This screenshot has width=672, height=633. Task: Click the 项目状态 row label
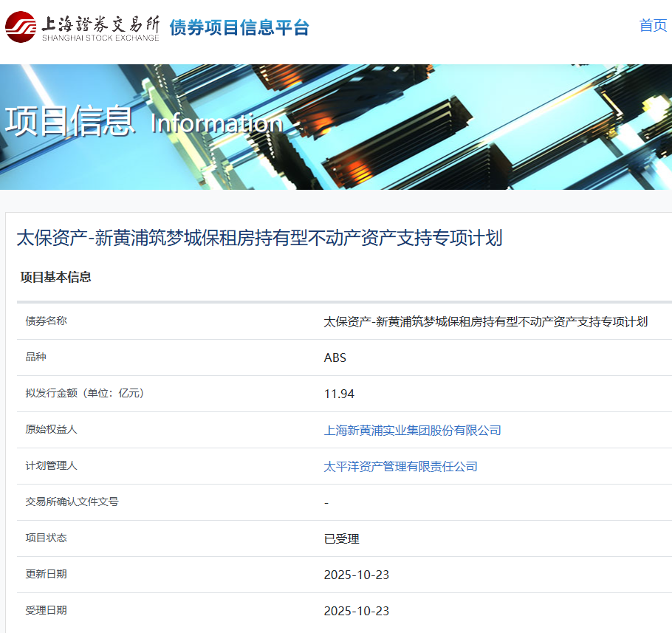click(x=46, y=538)
